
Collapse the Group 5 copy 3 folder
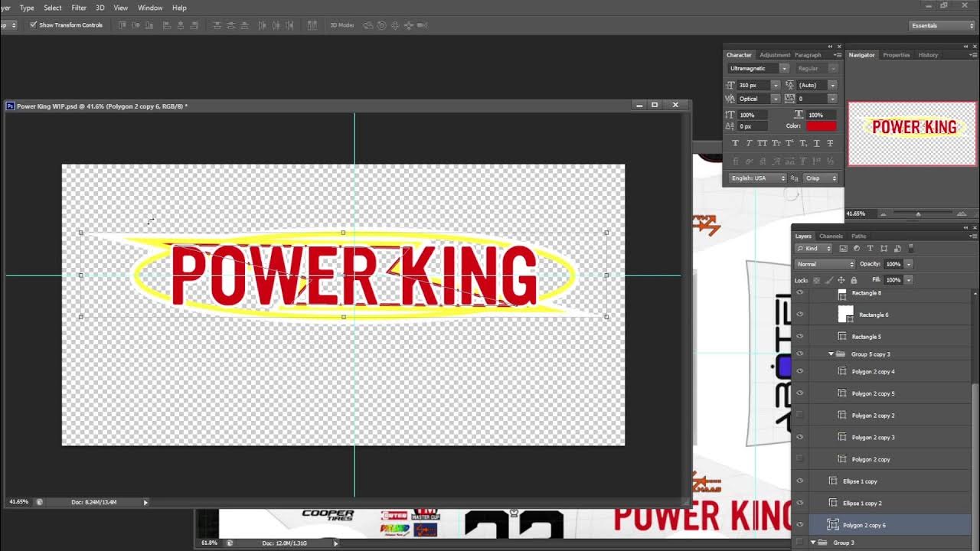(x=831, y=354)
